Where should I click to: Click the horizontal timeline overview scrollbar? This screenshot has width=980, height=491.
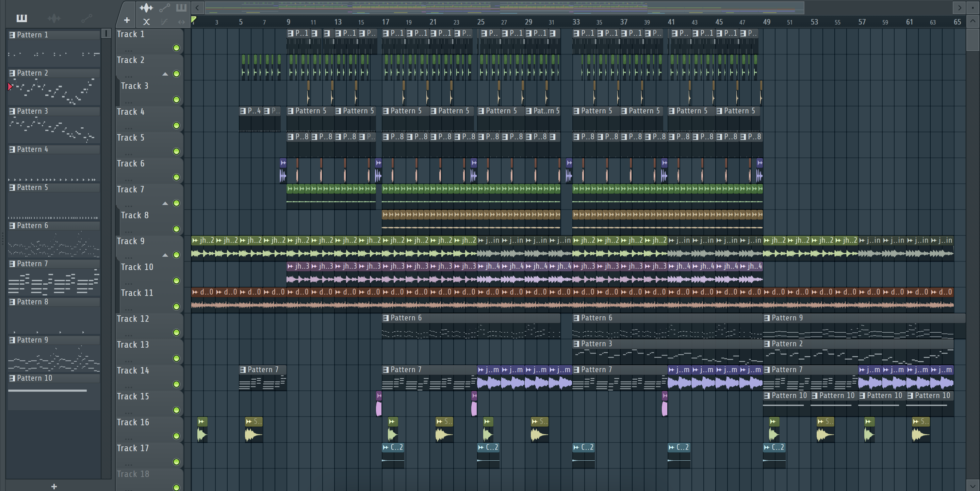(502, 7)
